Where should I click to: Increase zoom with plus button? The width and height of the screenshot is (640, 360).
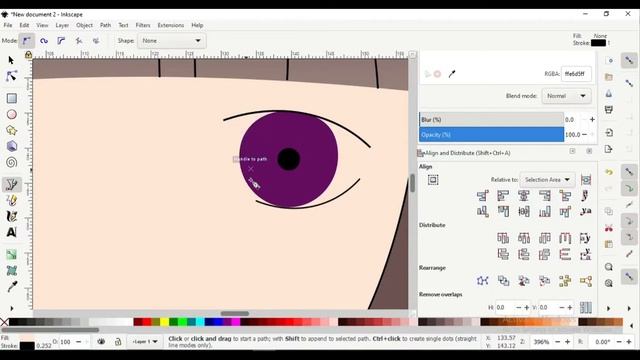coord(567,342)
